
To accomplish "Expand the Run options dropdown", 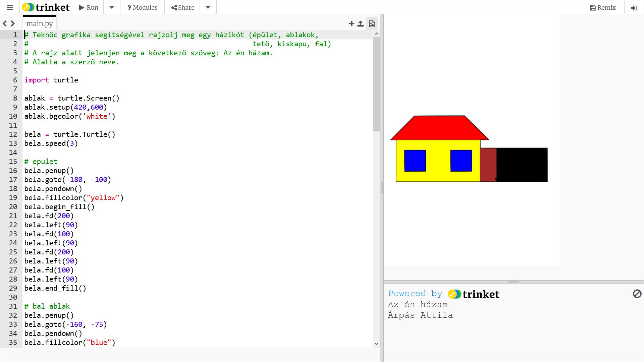I will click(x=112, y=7).
